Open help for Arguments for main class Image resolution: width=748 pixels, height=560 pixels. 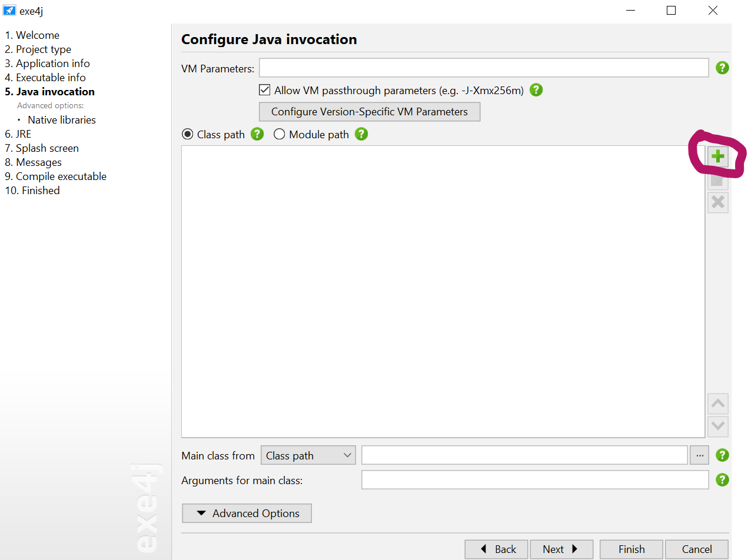click(x=722, y=480)
